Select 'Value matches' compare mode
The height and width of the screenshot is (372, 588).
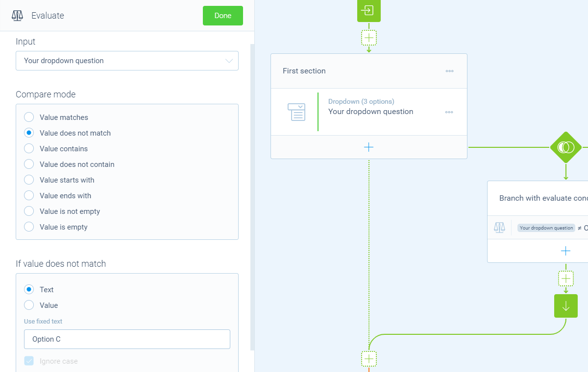click(29, 117)
